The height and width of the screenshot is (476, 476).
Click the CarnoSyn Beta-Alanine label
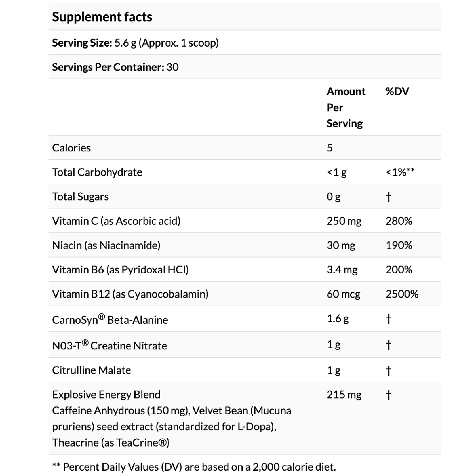coord(110,319)
